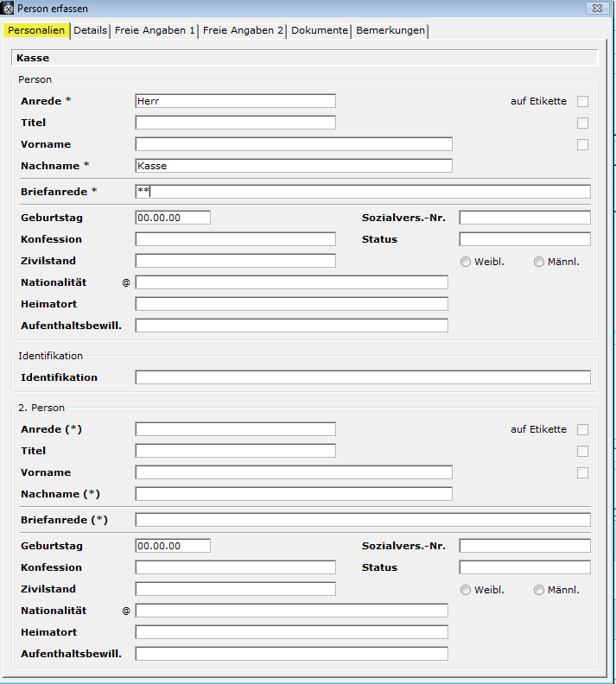Close the Person erfassen window
The width and height of the screenshot is (616, 684).
(x=595, y=9)
